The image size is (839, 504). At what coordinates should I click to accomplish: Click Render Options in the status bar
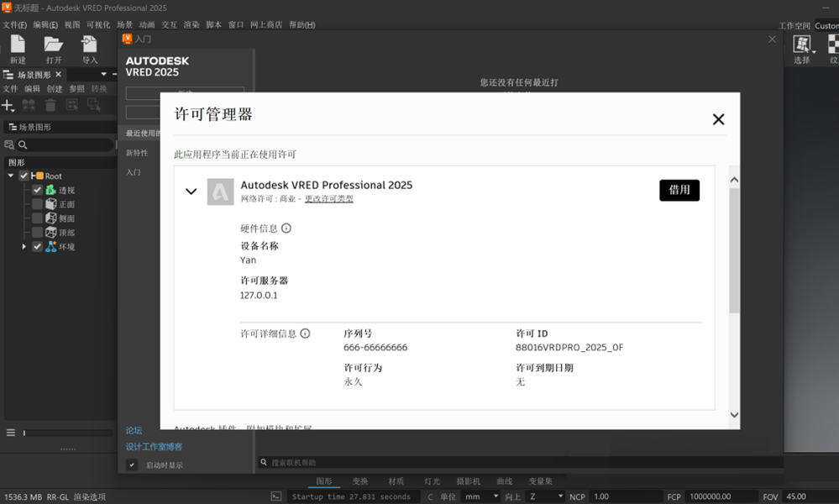coord(89,497)
